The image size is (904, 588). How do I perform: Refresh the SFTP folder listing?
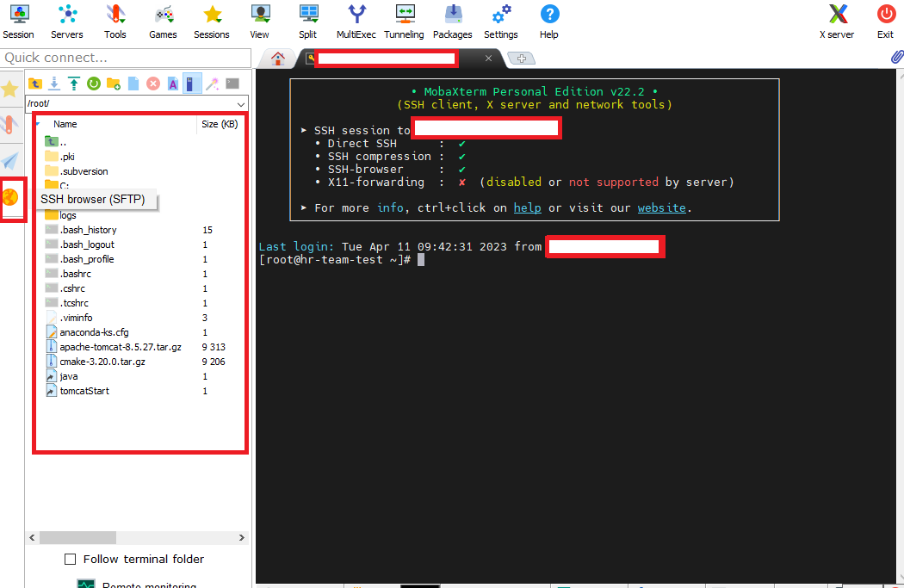click(x=93, y=84)
